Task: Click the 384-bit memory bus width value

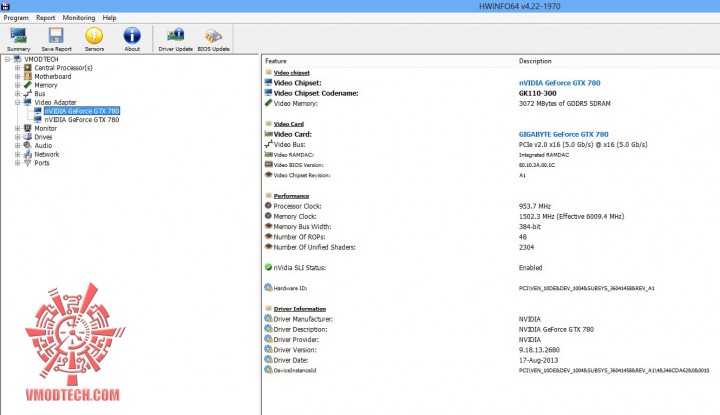Action: pos(529,226)
